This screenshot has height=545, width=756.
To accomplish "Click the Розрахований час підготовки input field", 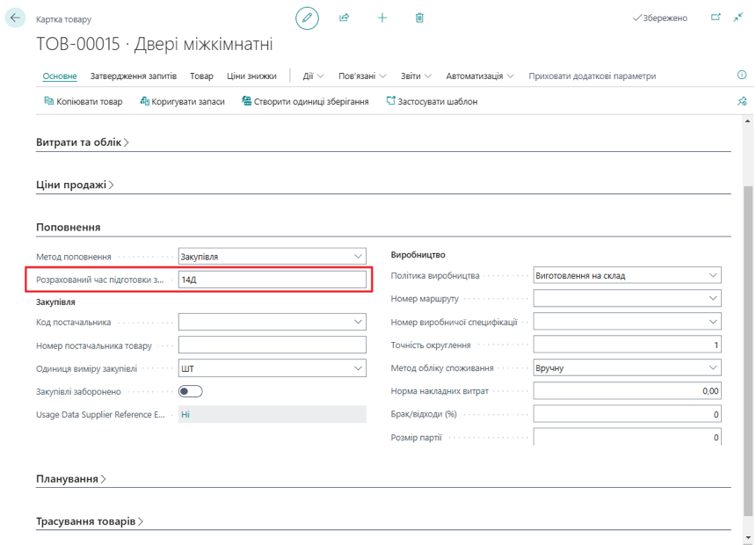I will click(x=272, y=280).
